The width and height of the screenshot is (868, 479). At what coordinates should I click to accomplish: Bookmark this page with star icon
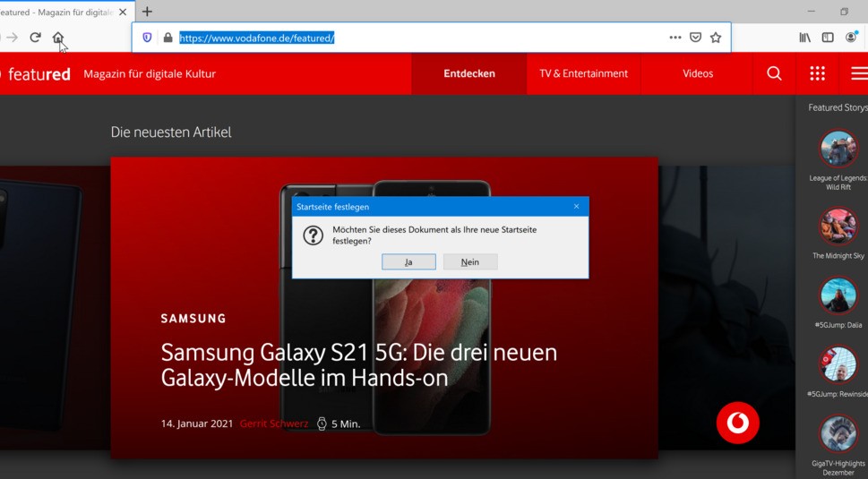click(716, 38)
